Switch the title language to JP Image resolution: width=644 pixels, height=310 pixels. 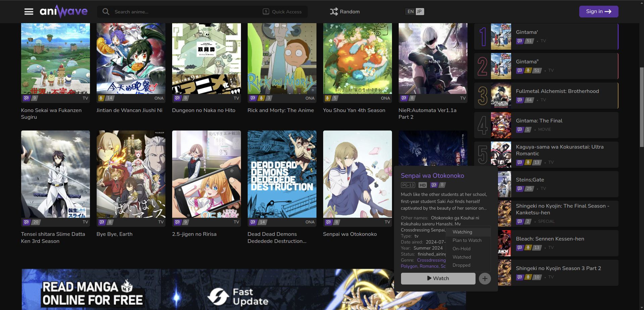click(x=419, y=12)
